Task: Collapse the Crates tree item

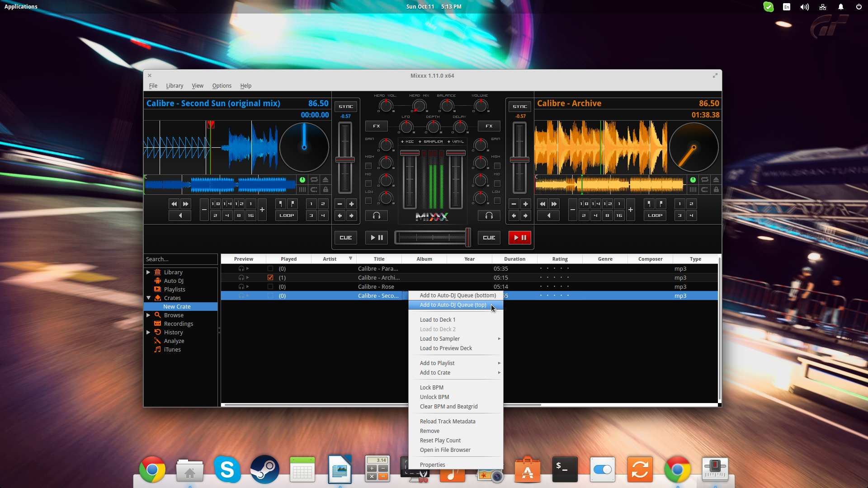Action: [x=148, y=298]
